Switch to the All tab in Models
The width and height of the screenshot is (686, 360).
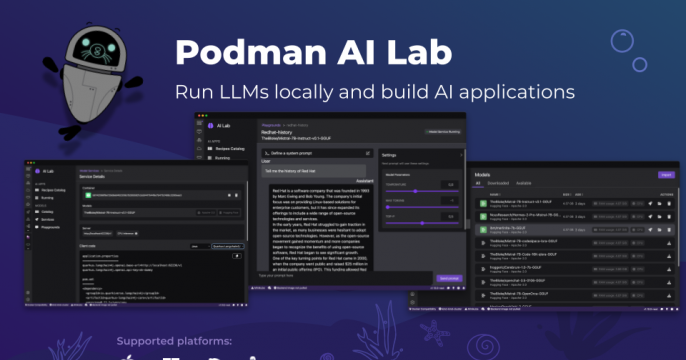click(478, 183)
